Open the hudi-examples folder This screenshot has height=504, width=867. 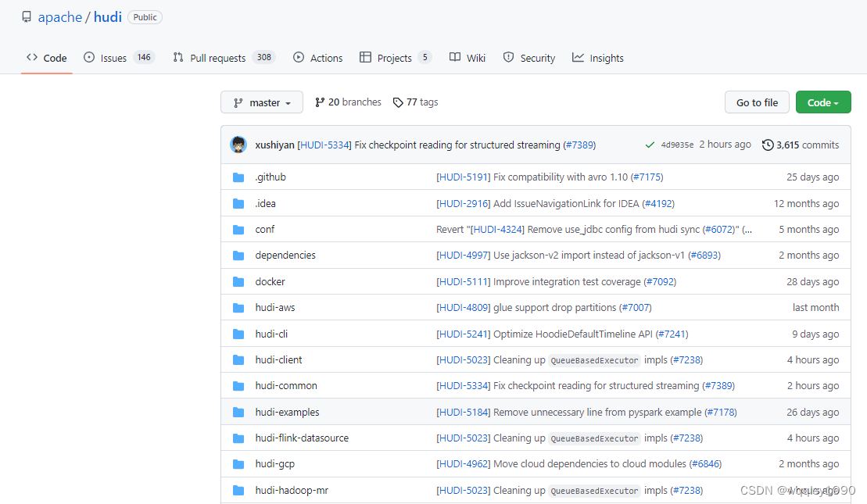click(288, 413)
